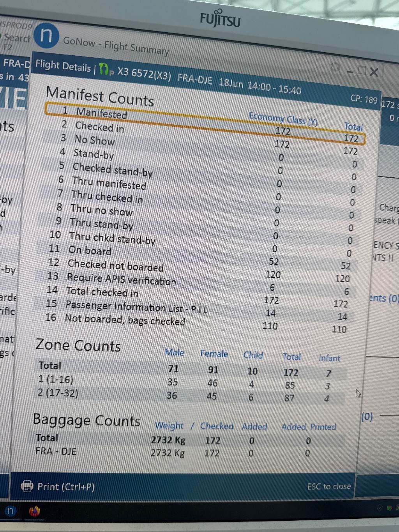Click the green passenger icon beside flight X3 6572
The height and width of the screenshot is (532, 399).
[x=104, y=69]
